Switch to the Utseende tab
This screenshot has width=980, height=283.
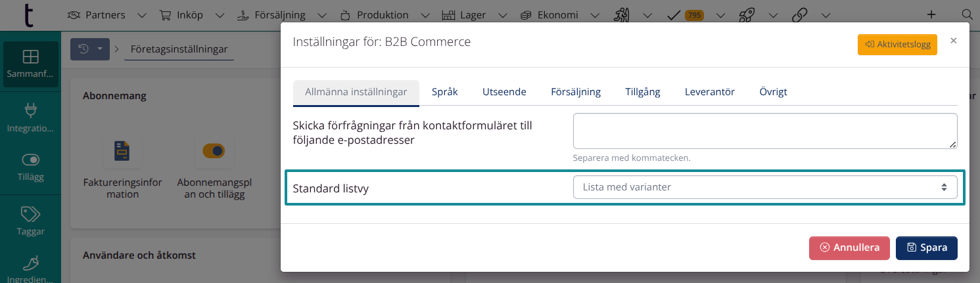click(x=504, y=92)
